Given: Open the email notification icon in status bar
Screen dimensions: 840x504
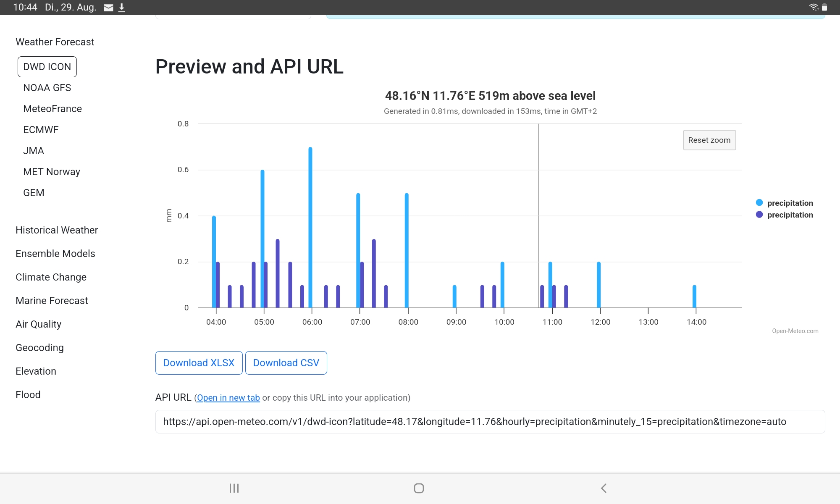Looking at the screenshot, I should tap(108, 7).
